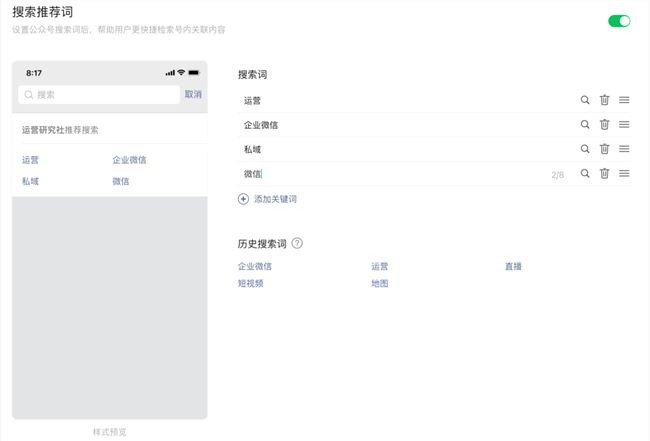Click the 搜索推荐词 page title
The width and height of the screenshot is (650, 441).
(x=43, y=12)
